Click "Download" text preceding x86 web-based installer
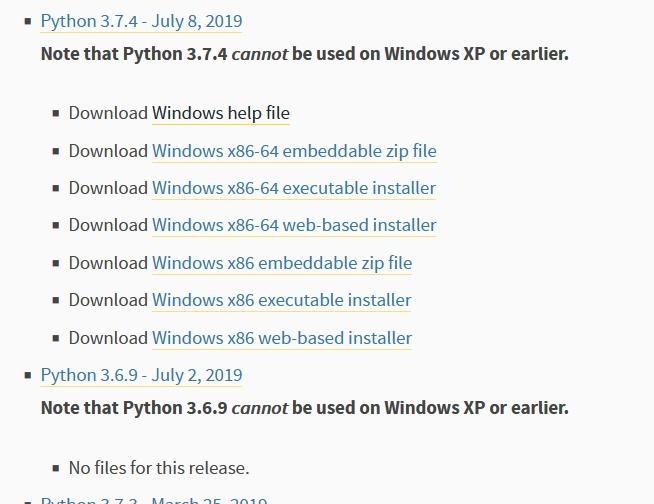The width and height of the screenshot is (654, 504). pyautogui.click(x=108, y=338)
